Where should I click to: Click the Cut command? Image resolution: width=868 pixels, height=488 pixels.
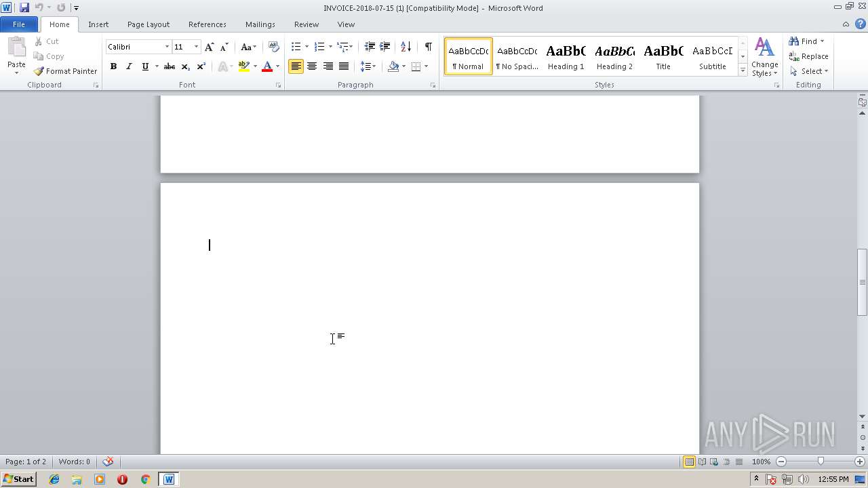(47, 41)
